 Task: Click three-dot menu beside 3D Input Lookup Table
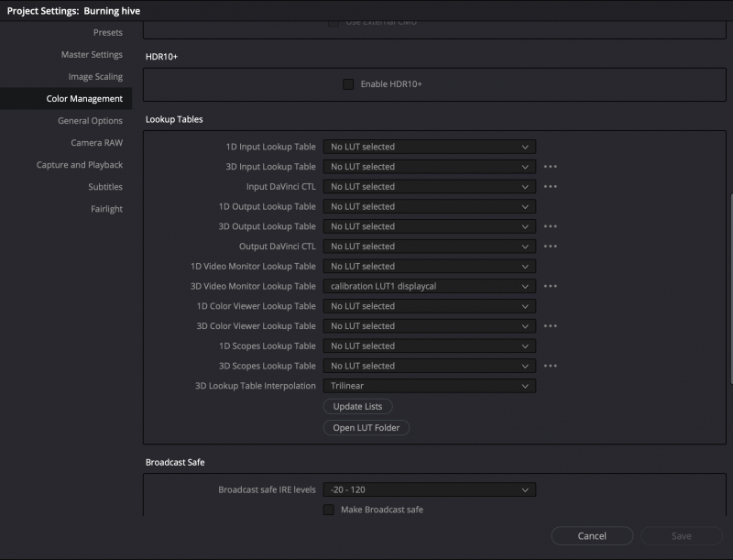click(550, 167)
